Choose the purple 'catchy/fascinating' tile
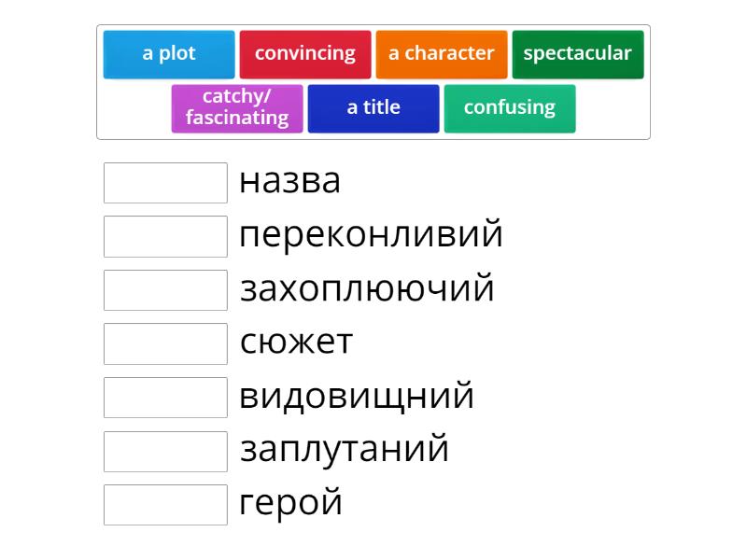747x560 pixels. point(237,108)
